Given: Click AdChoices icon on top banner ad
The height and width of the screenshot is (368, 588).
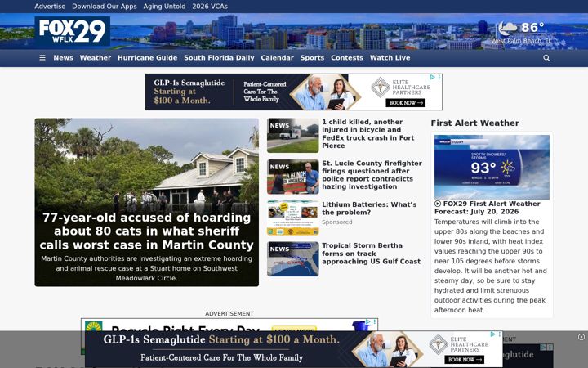Looking at the screenshot, I should 432,77.
